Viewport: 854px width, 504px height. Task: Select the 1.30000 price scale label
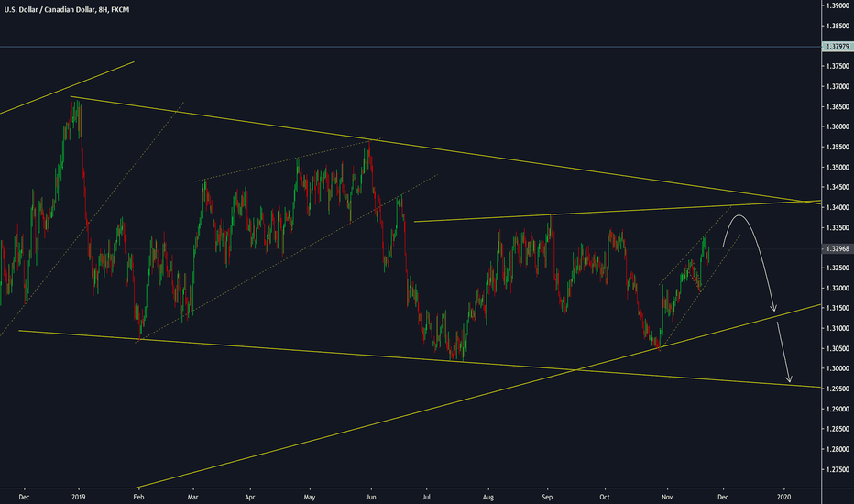coord(835,368)
